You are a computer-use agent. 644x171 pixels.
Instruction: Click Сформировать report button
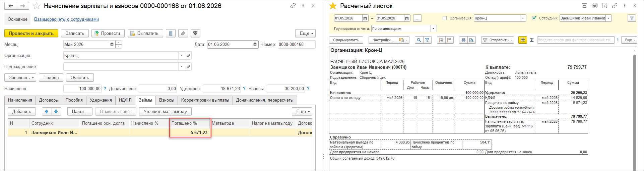point(346,40)
